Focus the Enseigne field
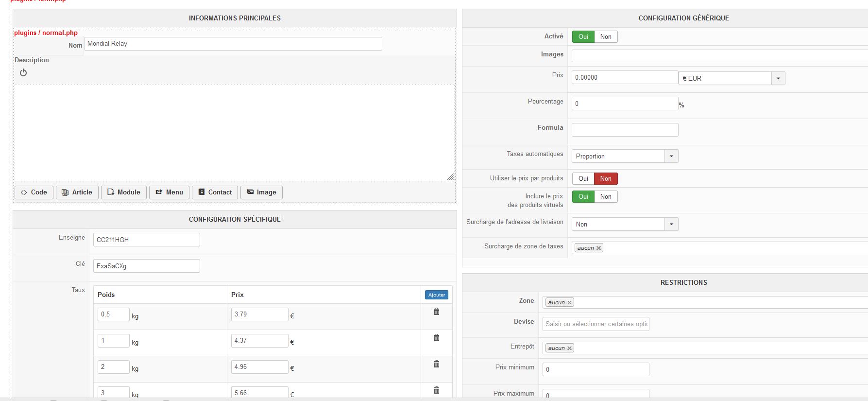 (x=146, y=240)
